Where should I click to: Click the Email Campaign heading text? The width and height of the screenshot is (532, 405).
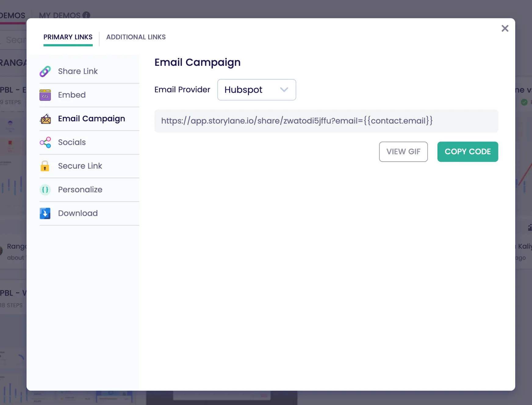tap(197, 63)
